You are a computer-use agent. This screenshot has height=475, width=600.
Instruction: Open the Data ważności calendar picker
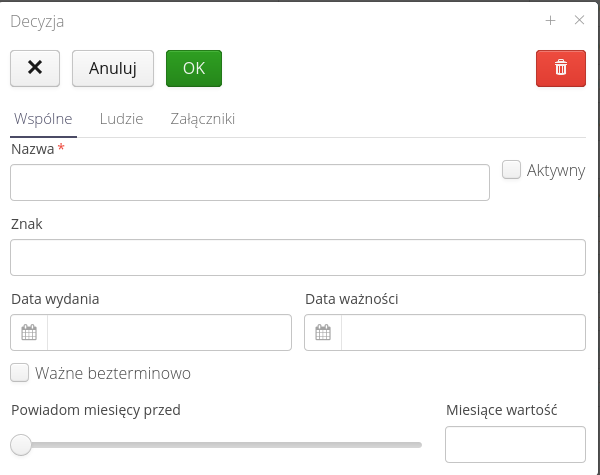pos(323,333)
